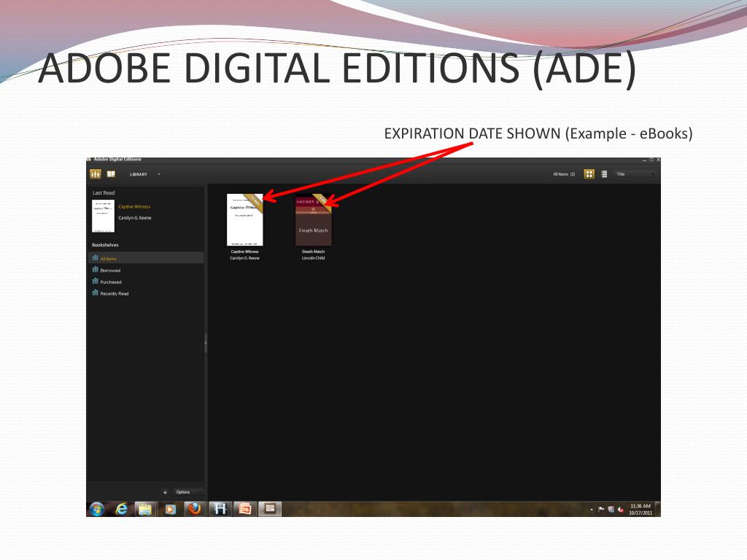Screen dimensions: 747x560
Task: Click the sidebar collapse handle
Action: coord(206,343)
